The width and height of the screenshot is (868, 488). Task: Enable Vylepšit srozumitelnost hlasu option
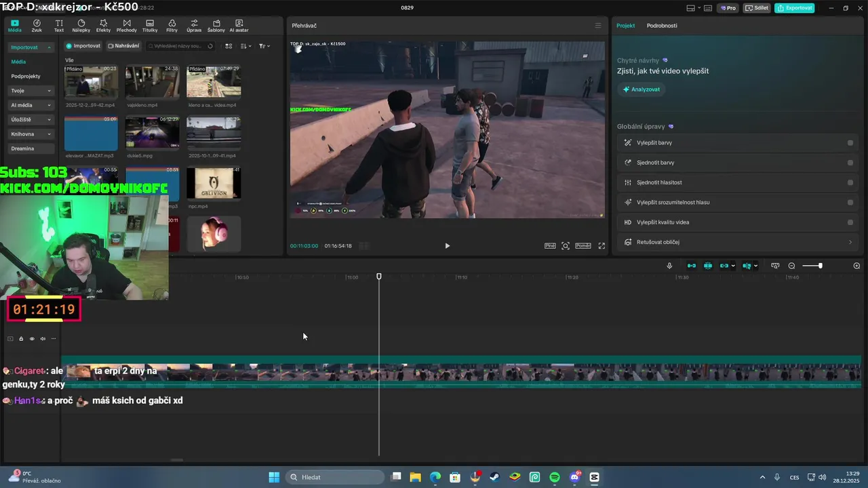[x=850, y=202]
